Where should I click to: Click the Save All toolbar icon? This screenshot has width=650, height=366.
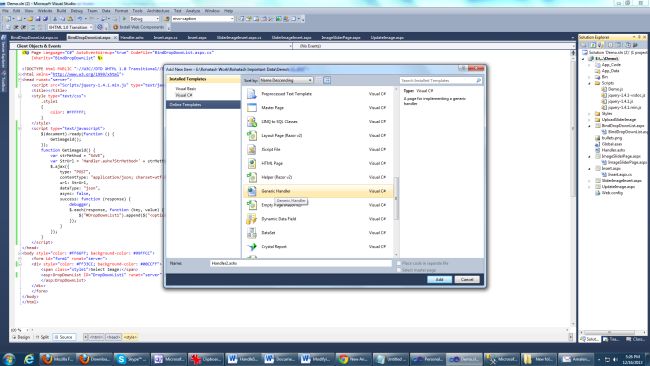(45, 19)
